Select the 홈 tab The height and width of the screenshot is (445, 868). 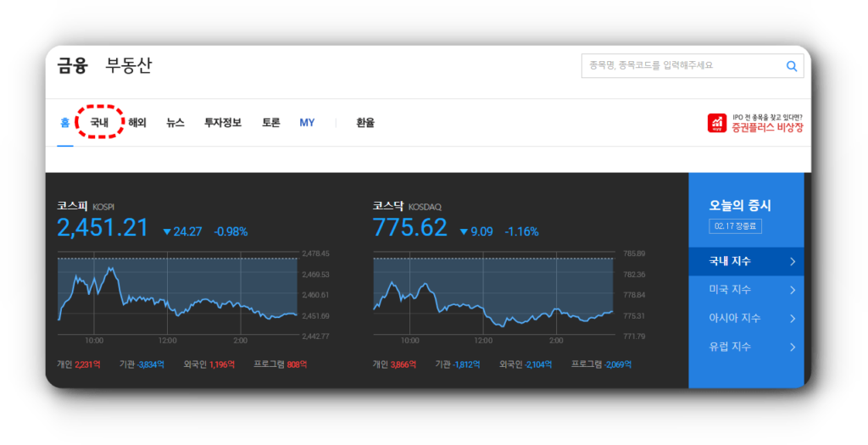[x=64, y=123]
